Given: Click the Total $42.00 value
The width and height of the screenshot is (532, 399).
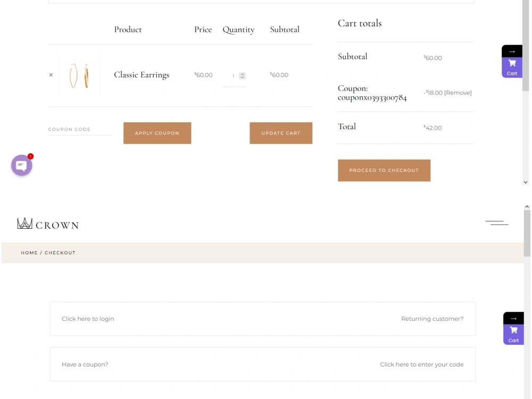Looking at the screenshot, I should click(433, 128).
